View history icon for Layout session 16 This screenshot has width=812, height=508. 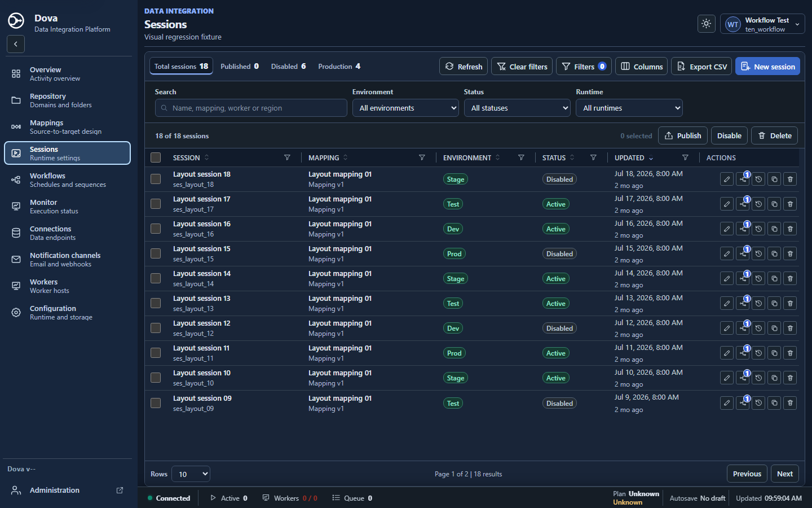(759, 229)
